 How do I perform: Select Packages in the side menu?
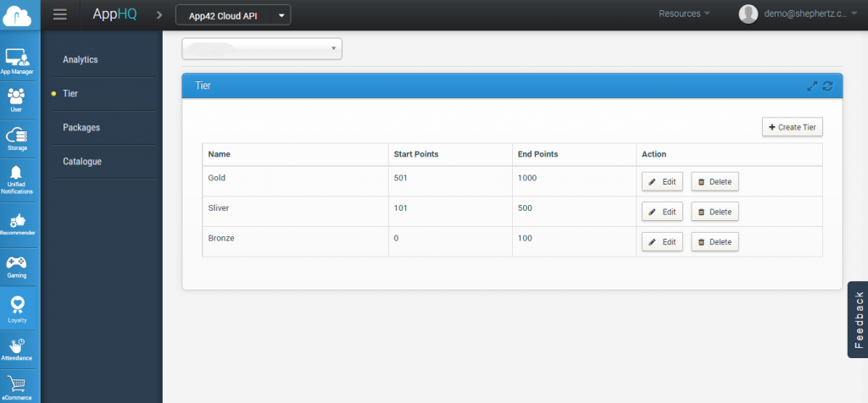tap(81, 128)
